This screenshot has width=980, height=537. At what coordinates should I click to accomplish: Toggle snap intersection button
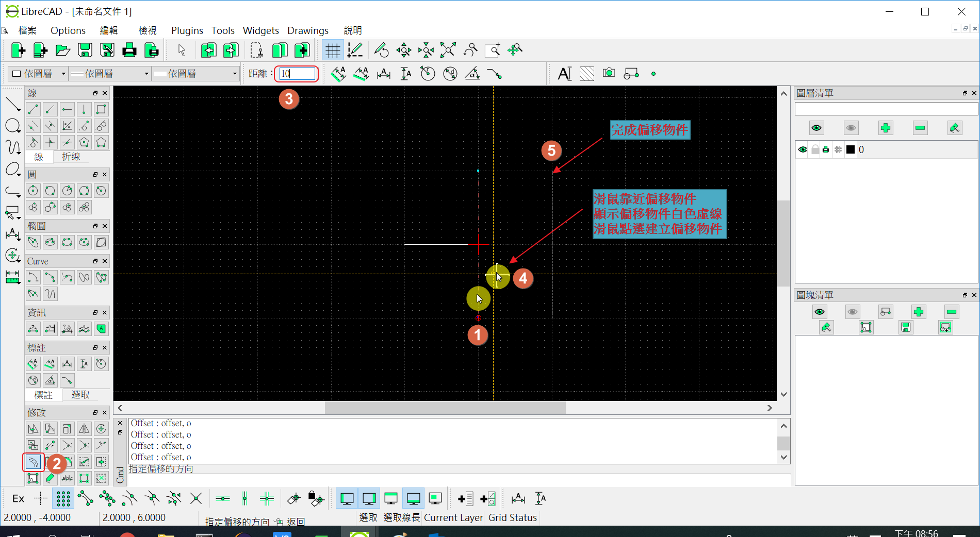pos(196,498)
